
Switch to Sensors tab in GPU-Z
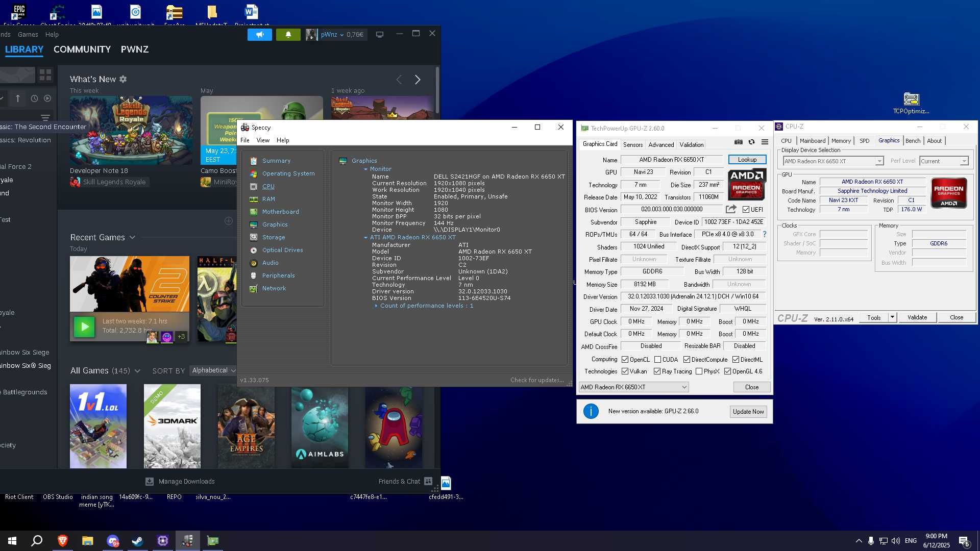[633, 144]
